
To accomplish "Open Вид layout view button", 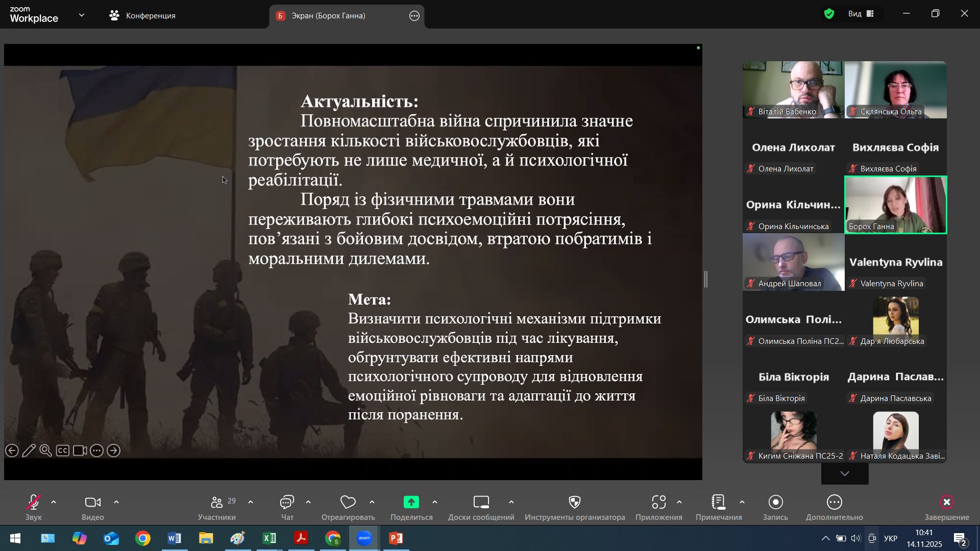I will pyautogui.click(x=861, y=14).
